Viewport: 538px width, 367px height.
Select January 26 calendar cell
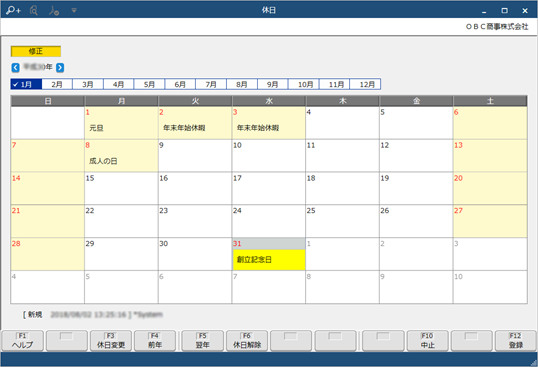416,221
